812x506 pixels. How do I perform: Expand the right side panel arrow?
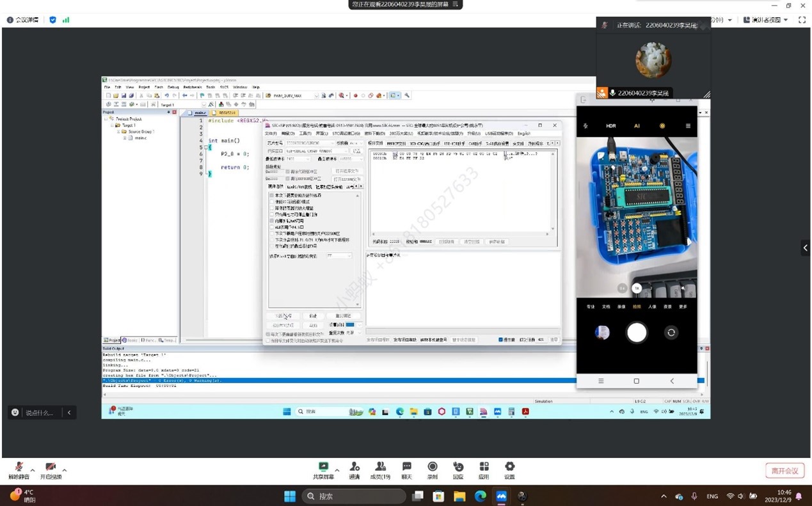click(x=805, y=248)
